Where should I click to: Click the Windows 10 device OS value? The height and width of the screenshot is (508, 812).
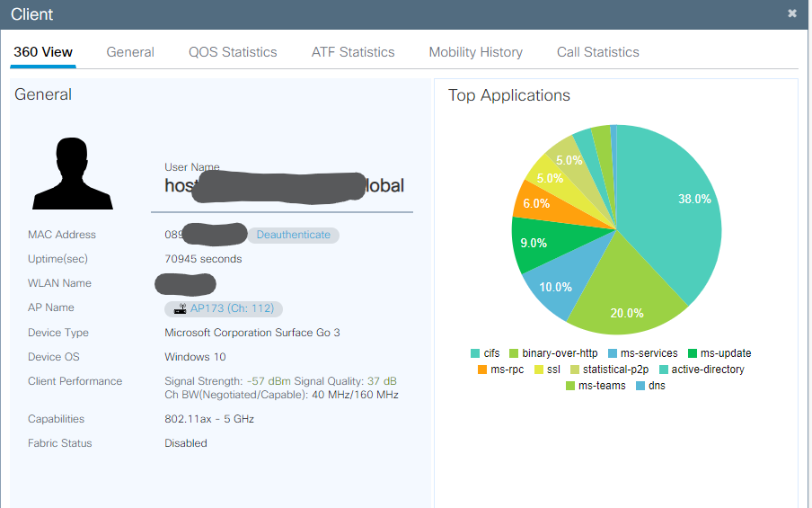[x=195, y=357]
